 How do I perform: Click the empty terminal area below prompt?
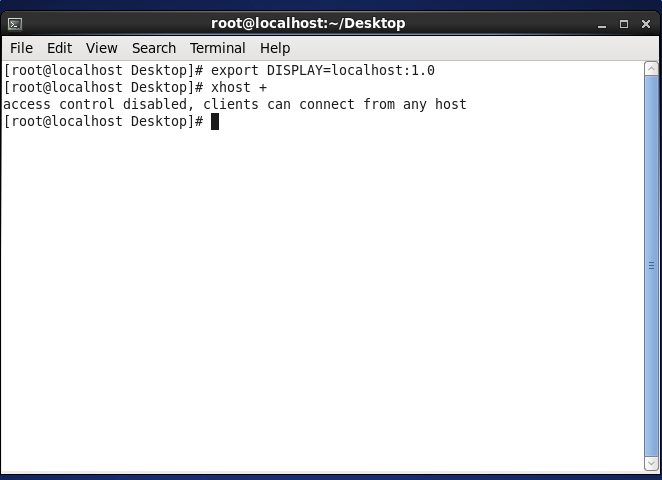coord(320,300)
